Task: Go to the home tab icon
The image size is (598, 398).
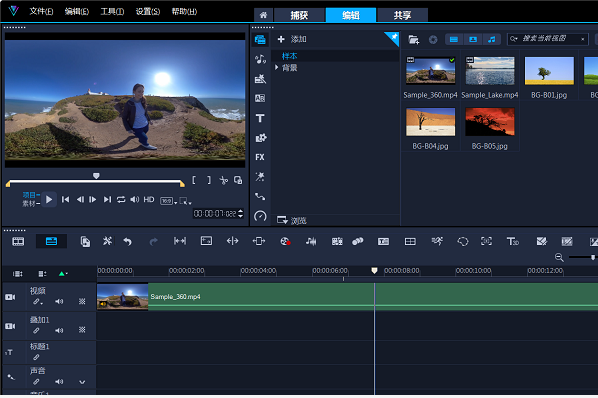Action: click(x=263, y=15)
